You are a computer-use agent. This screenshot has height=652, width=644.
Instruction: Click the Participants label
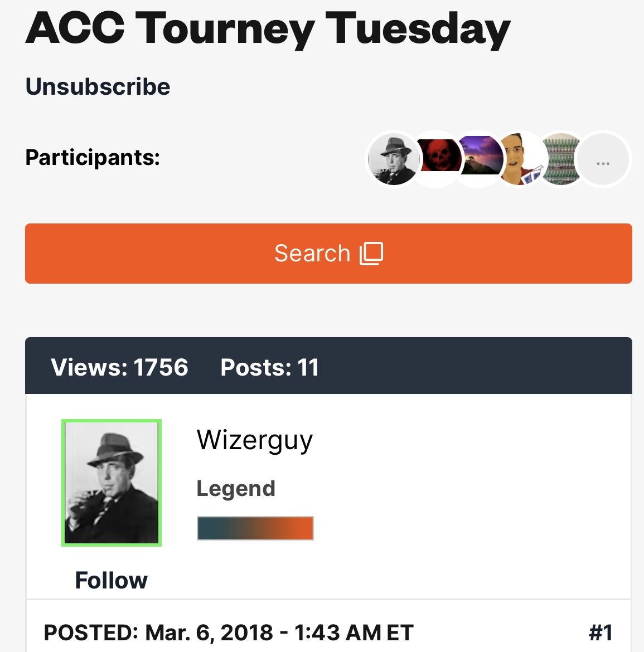(93, 158)
